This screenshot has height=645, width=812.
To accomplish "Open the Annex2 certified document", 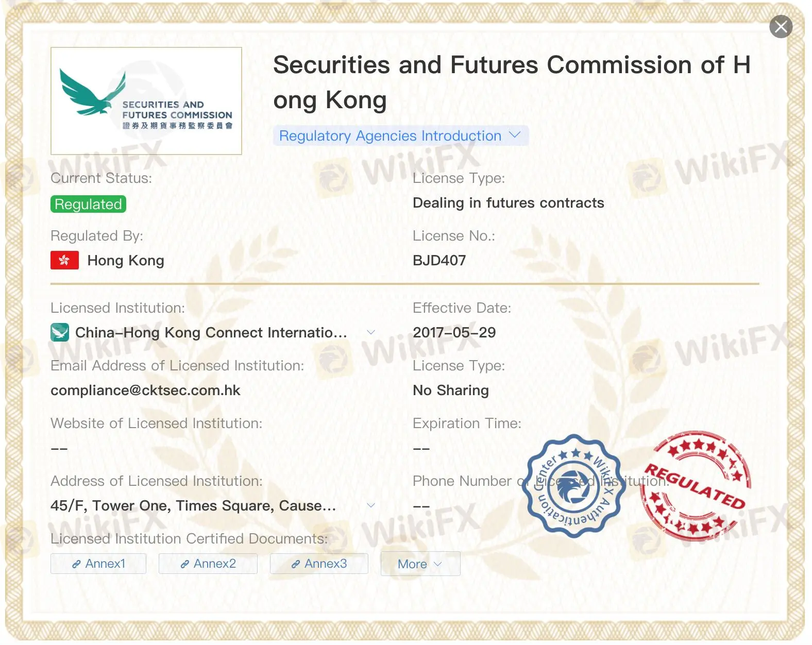I will [x=208, y=564].
